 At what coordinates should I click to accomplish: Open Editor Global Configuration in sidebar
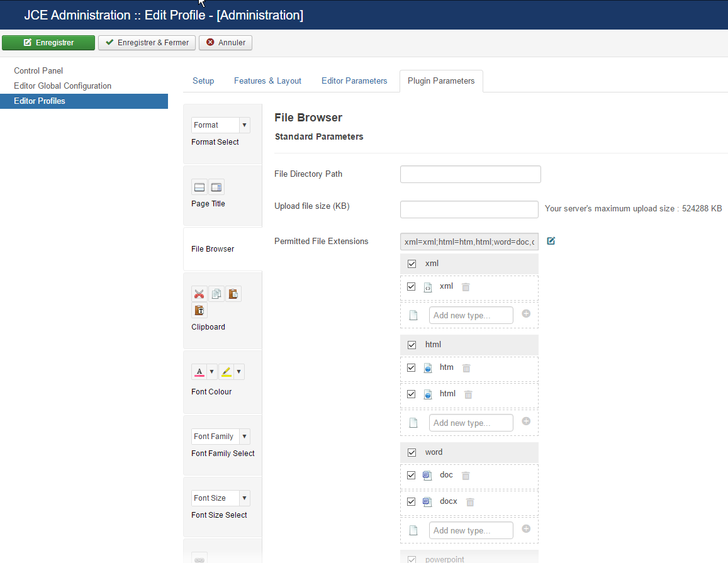tap(63, 86)
